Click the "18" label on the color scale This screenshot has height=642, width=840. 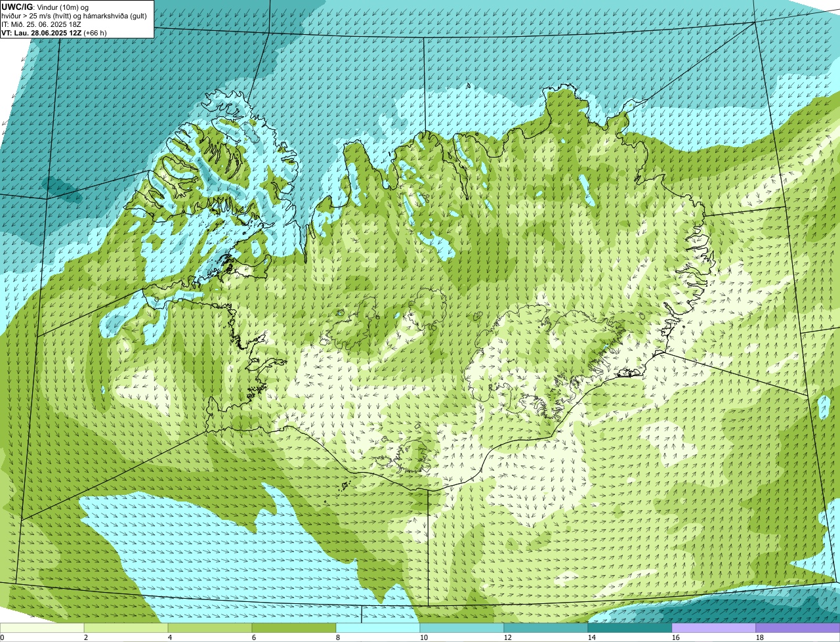(760, 637)
